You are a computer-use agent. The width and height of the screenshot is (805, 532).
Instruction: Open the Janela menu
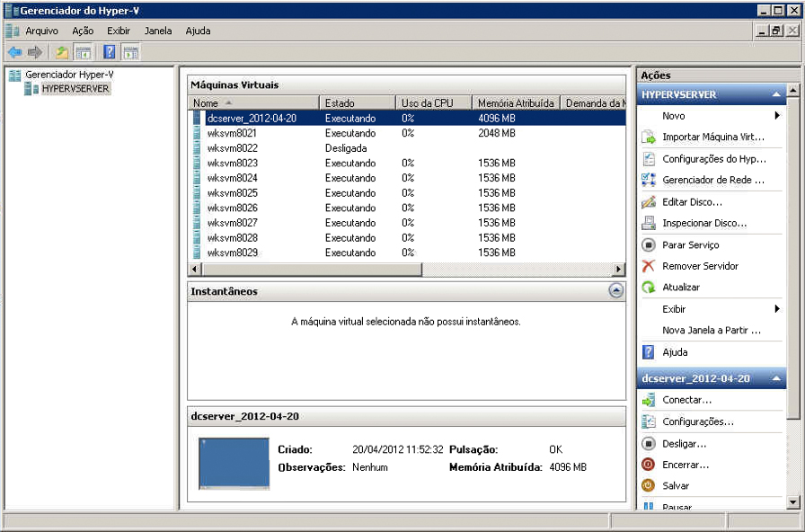[x=157, y=31]
